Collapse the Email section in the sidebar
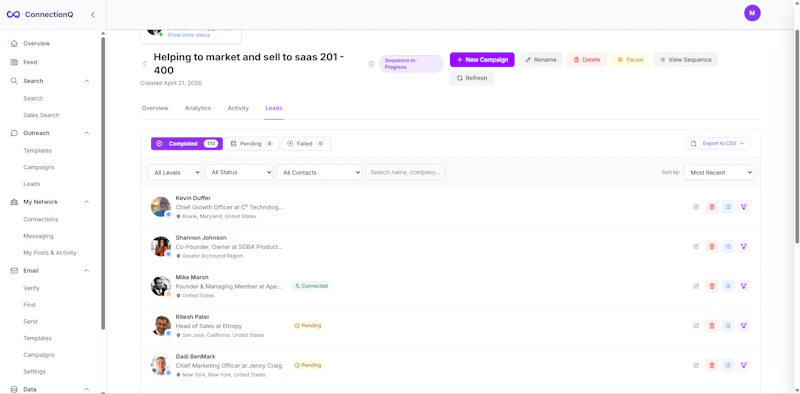Screen dimensions: 800x394 pos(87,270)
